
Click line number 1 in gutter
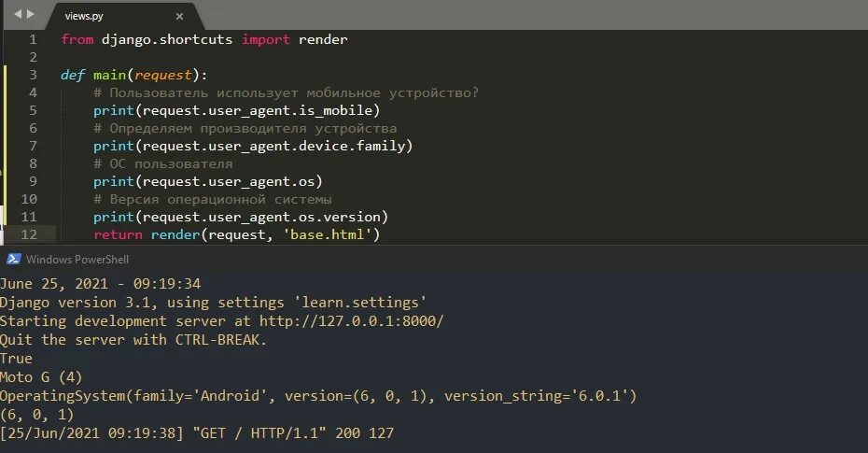(x=33, y=39)
